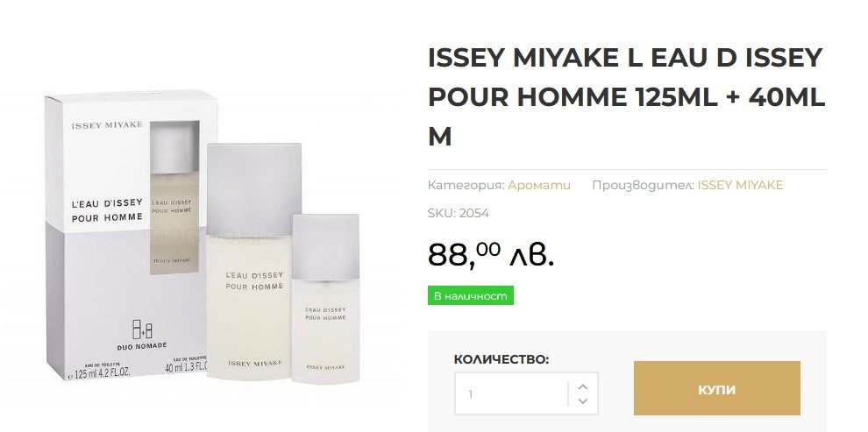Open the Аромати category link
The width and height of the screenshot is (868, 432).
[539, 185]
